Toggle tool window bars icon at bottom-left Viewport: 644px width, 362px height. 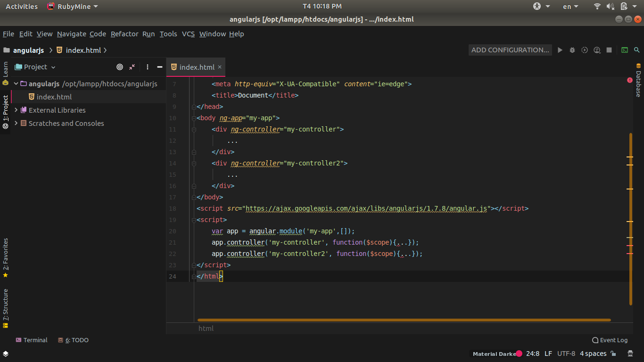(6, 354)
